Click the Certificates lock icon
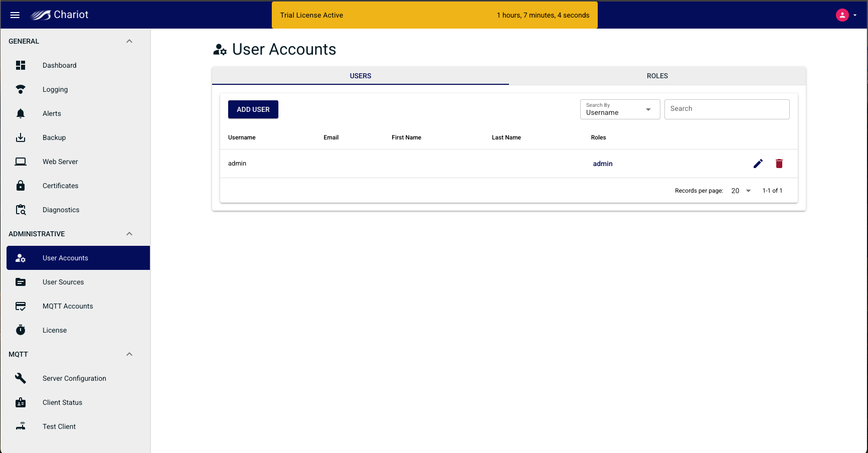 [21, 186]
